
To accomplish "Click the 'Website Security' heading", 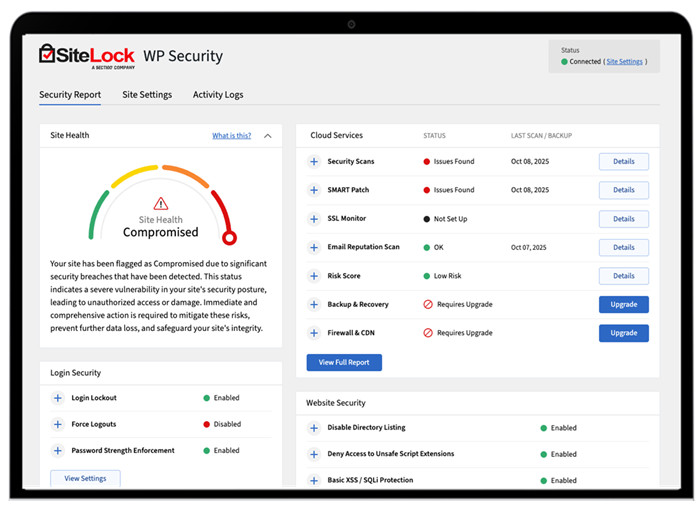I will [x=336, y=403].
